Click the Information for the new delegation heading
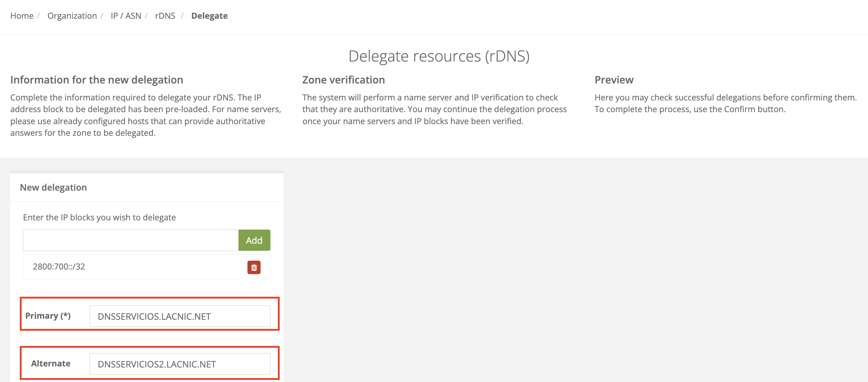The width and height of the screenshot is (868, 382). point(97,80)
